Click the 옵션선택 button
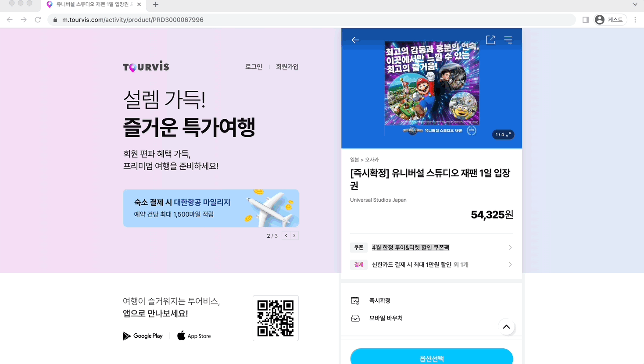 tap(432, 357)
